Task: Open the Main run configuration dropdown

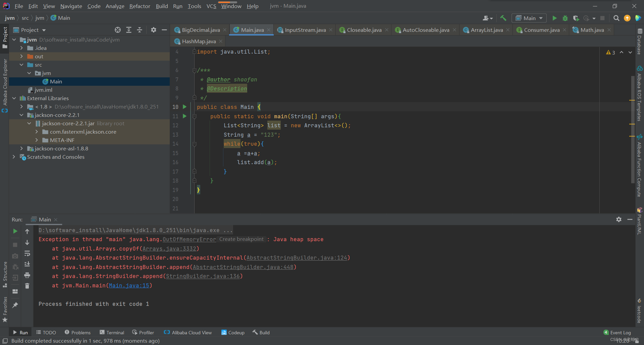Action: [x=529, y=18]
